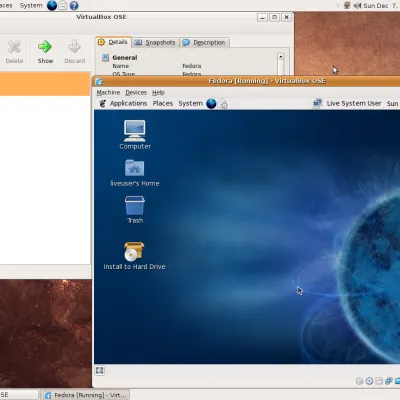Screen dimensions: 400x400
Task: Click the Fedora foot logo in guest panel
Action: click(103, 104)
